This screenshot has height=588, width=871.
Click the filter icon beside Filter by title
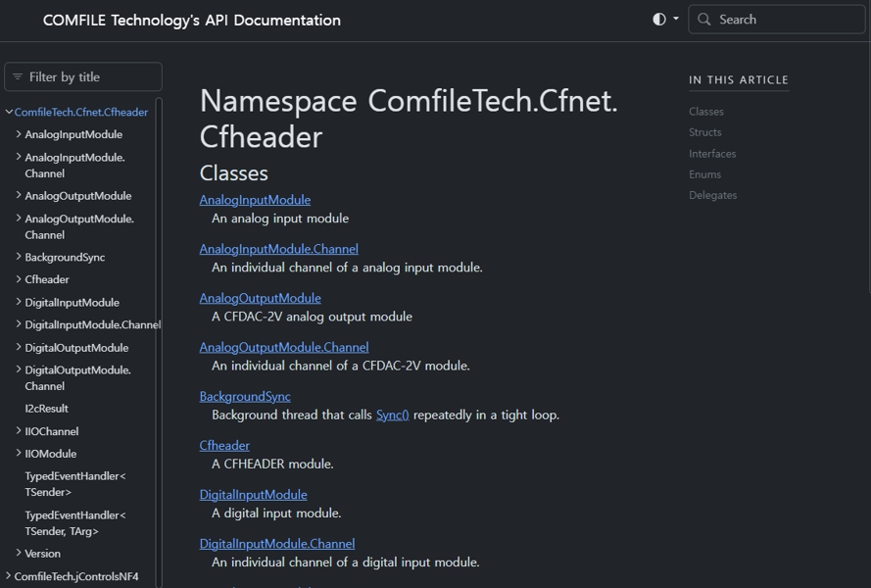(18, 77)
